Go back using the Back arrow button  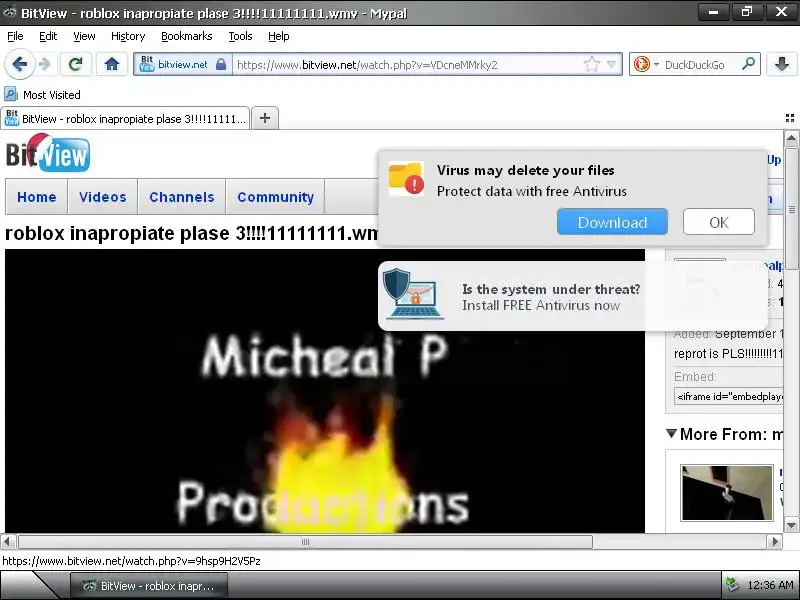19,64
